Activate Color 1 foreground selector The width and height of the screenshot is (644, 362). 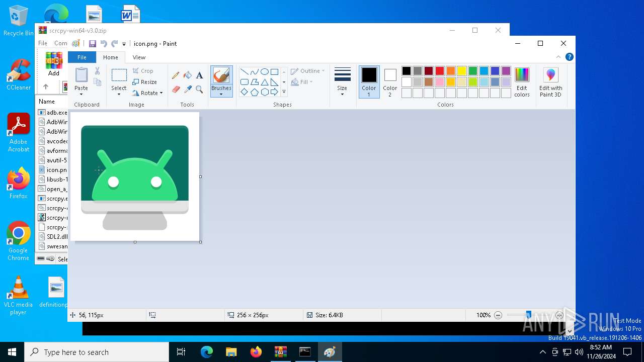click(369, 82)
